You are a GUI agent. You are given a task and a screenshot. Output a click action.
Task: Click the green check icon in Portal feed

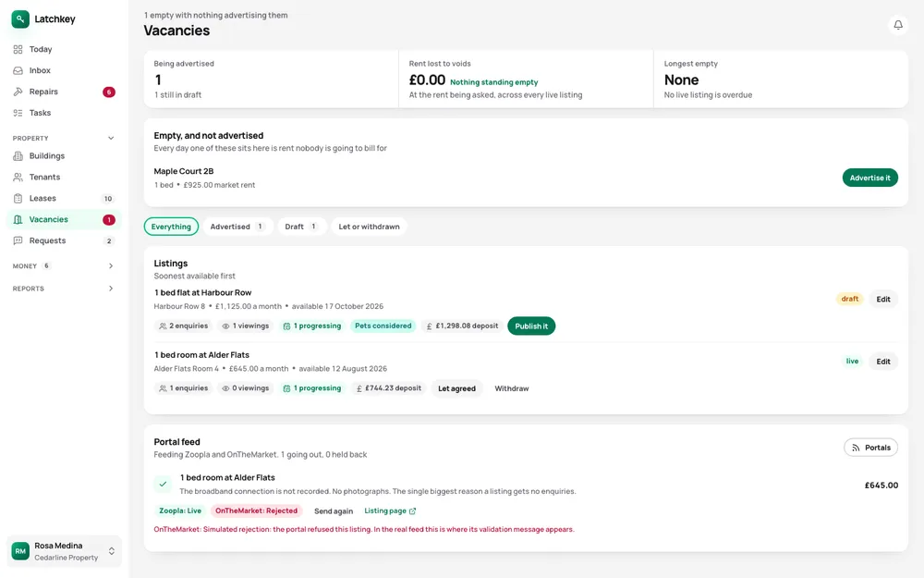[163, 485]
